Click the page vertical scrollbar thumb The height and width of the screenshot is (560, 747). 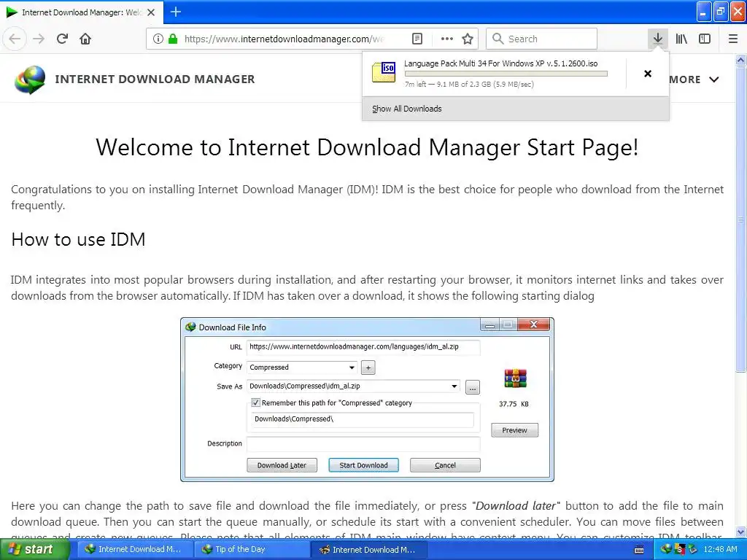tap(740, 219)
